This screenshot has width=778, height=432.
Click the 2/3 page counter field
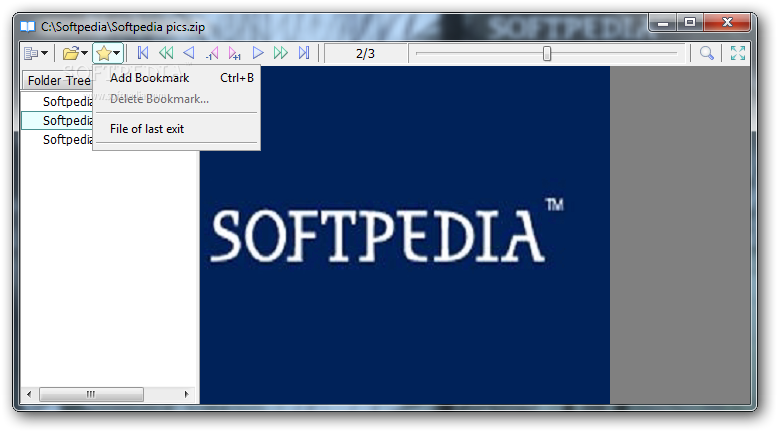tap(366, 54)
